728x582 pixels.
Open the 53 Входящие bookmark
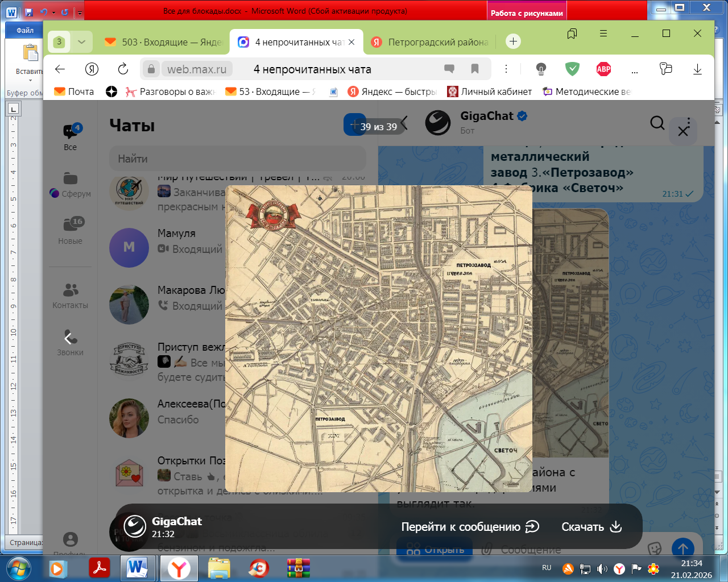[270, 92]
